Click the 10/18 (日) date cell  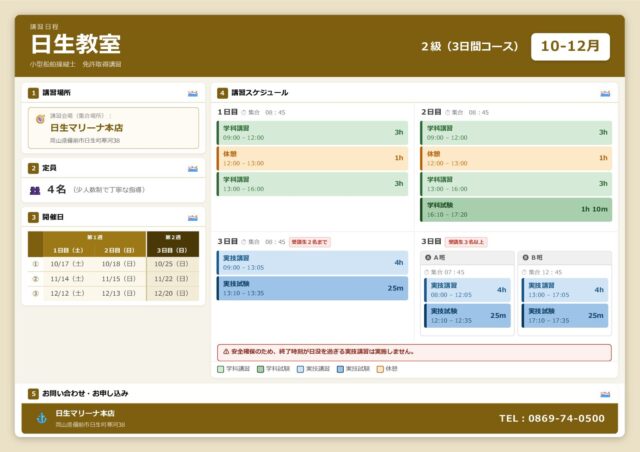119,264
